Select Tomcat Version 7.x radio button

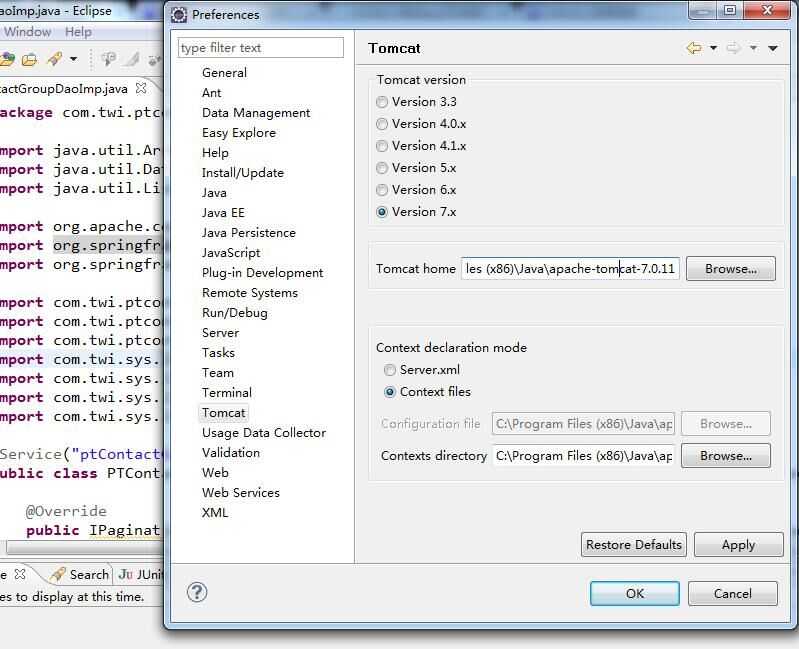click(x=382, y=212)
